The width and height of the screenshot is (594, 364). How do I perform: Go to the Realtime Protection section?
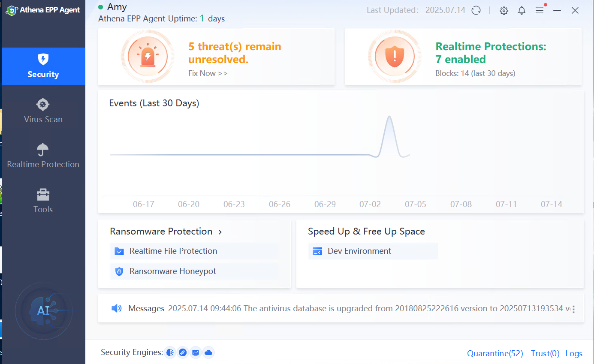point(43,156)
